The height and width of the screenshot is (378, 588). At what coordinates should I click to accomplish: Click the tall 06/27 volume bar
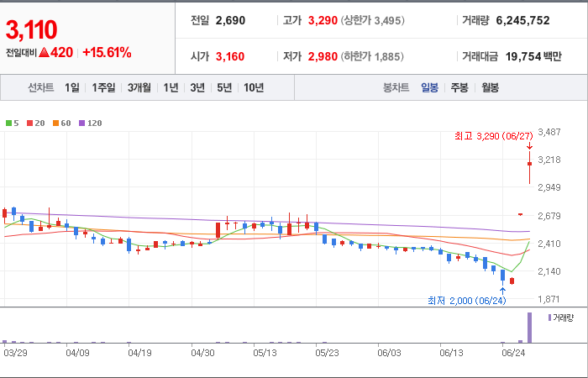click(529, 328)
